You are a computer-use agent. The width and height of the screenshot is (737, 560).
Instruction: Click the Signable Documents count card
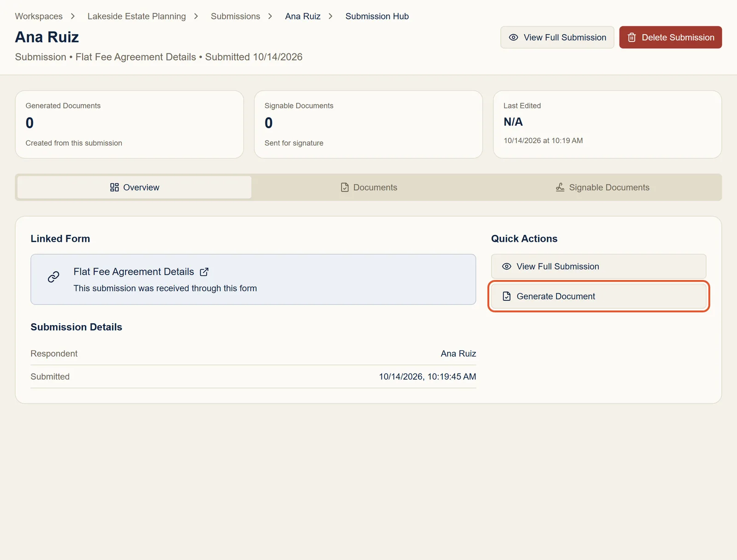[368, 124]
